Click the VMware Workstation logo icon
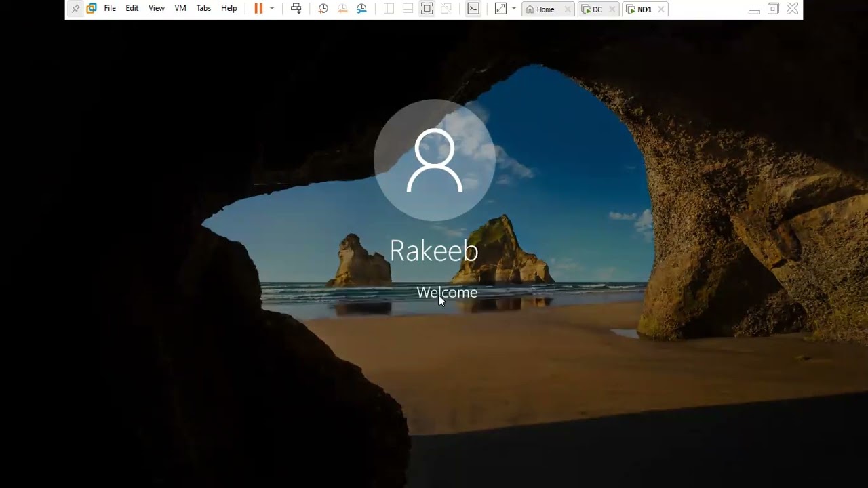This screenshot has height=488, width=868. click(x=92, y=9)
